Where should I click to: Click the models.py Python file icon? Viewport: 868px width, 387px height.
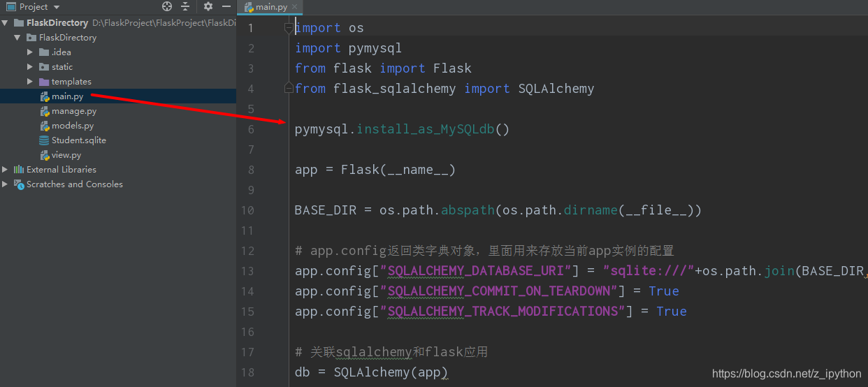(45, 126)
